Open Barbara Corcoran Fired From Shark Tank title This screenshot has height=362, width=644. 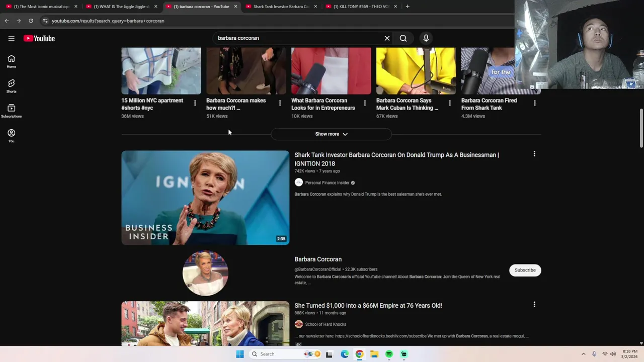(489, 104)
